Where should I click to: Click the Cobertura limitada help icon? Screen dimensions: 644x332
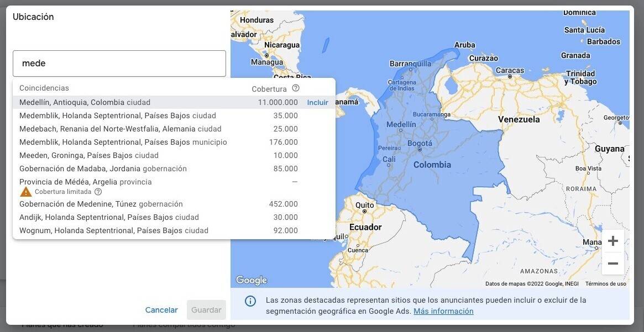[x=98, y=192]
